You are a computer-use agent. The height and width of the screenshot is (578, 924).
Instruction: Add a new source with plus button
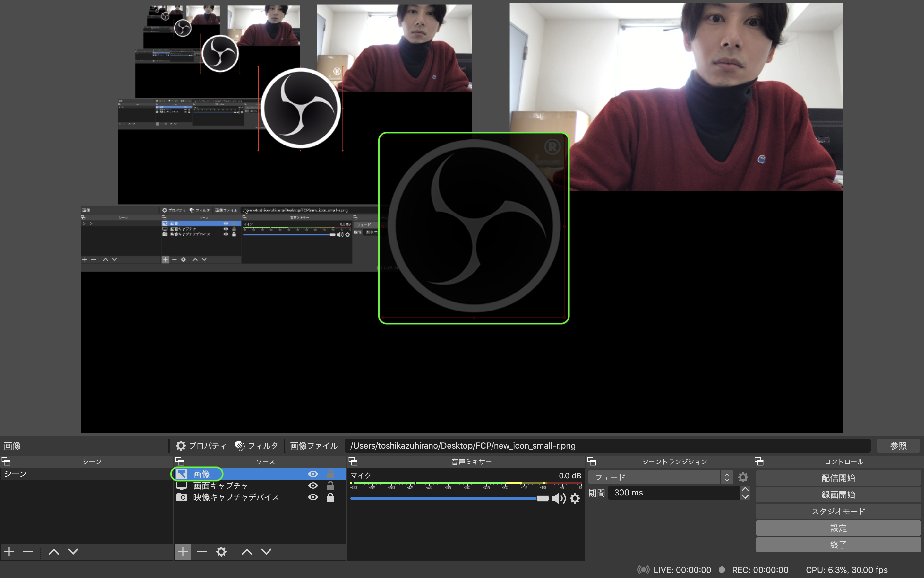(183, 552)
